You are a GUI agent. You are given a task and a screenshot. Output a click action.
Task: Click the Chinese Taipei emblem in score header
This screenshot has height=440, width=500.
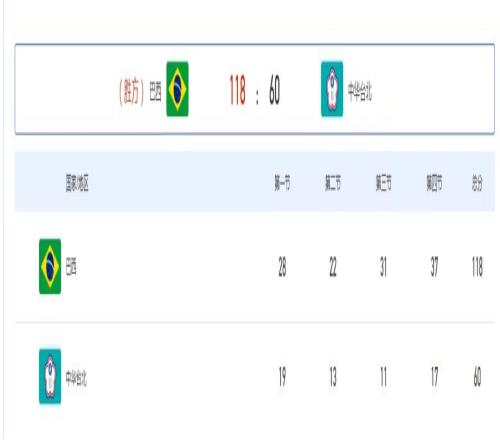(332, 89)
